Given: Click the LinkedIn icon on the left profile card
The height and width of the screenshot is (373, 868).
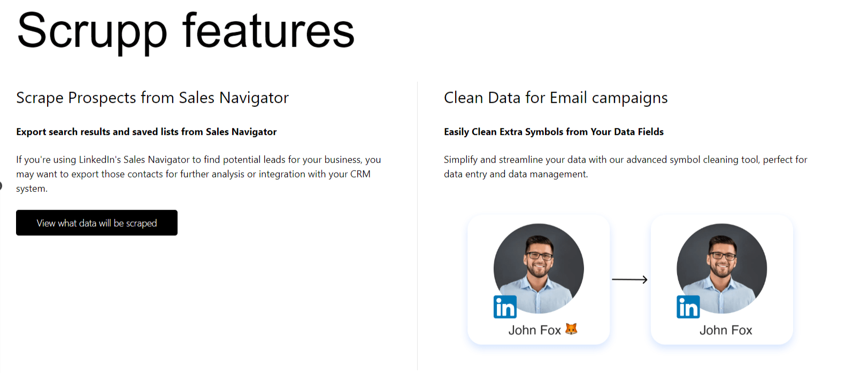Looking at the screenshot, I should pyautogui.click(x=505, y=307).
